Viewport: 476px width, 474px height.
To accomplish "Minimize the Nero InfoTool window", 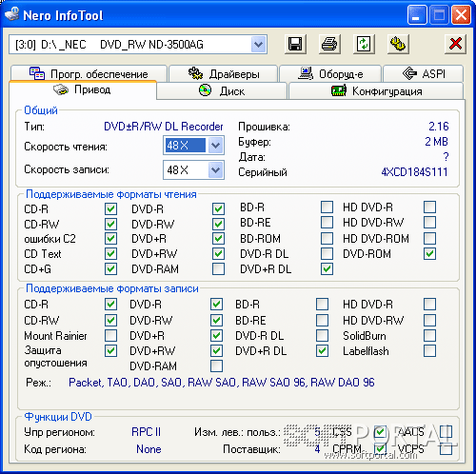I will point(417,15).
